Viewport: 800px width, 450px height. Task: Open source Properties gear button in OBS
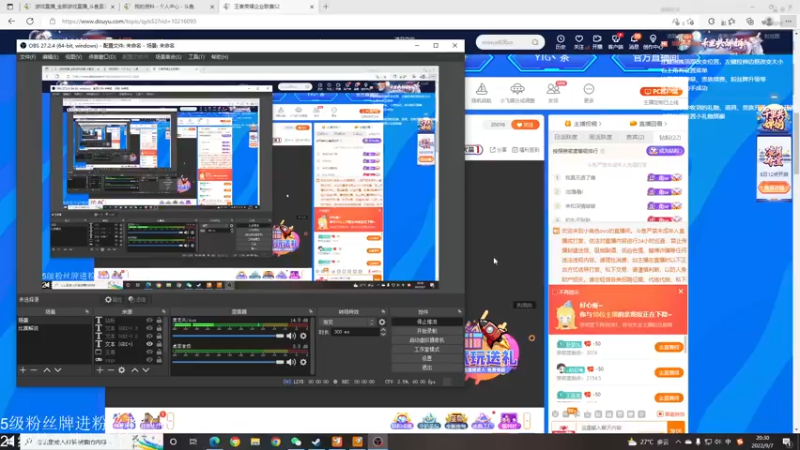[x=113, y=299]
